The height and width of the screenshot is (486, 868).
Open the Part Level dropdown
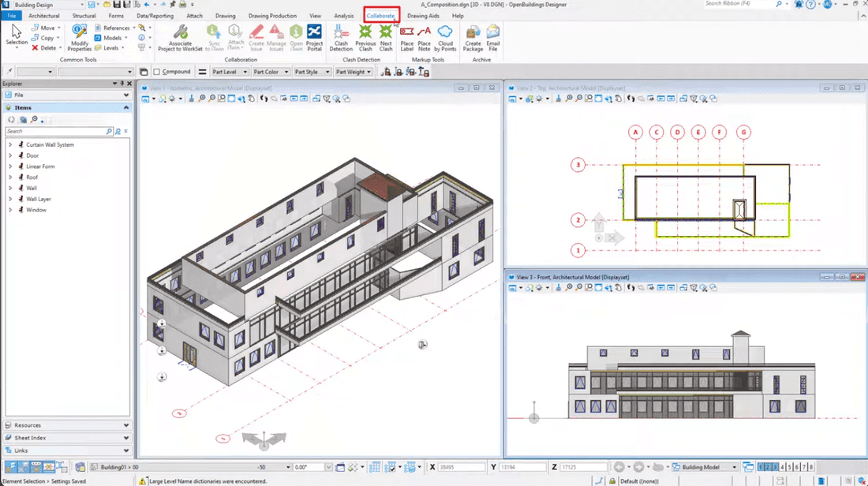click(x=230, y=72)
